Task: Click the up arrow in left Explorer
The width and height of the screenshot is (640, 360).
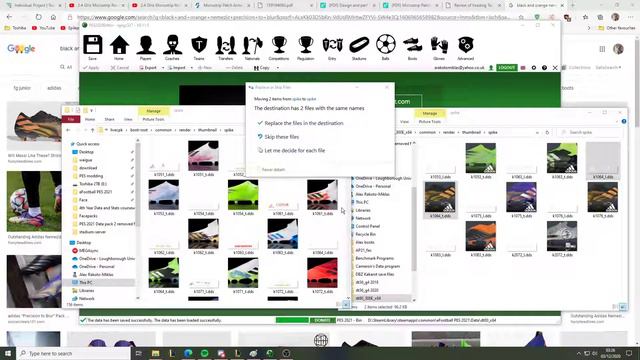Action: (x=93, y=130)
